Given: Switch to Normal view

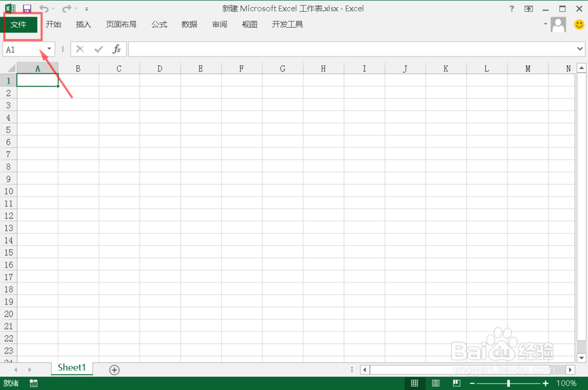Looking at the screenshot, I should (x=415, y=384).
